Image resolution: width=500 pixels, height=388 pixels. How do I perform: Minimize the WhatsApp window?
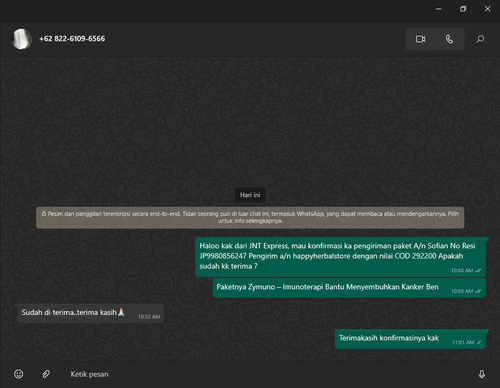click(x=439, y=9)
